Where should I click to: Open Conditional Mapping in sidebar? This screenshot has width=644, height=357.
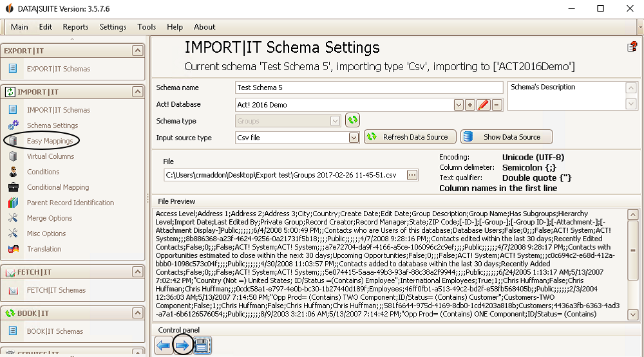tap(58, 187)
